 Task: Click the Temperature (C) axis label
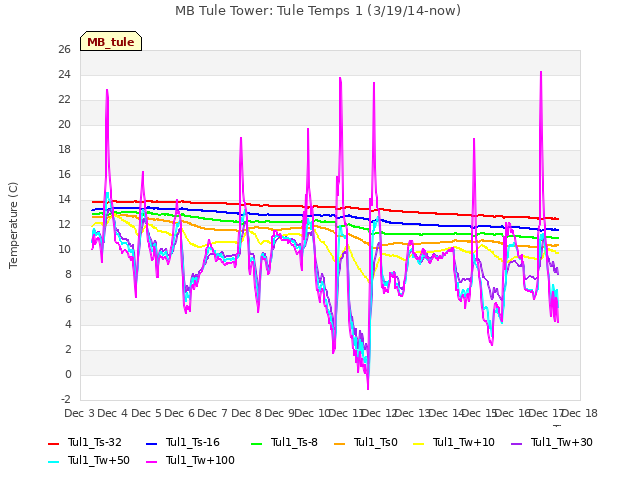coord(13,225)
